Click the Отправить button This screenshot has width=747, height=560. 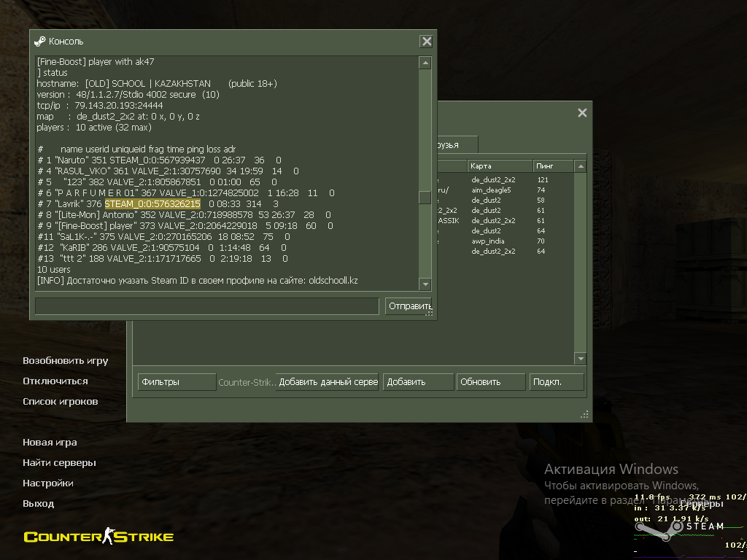(x=409, y=306)
